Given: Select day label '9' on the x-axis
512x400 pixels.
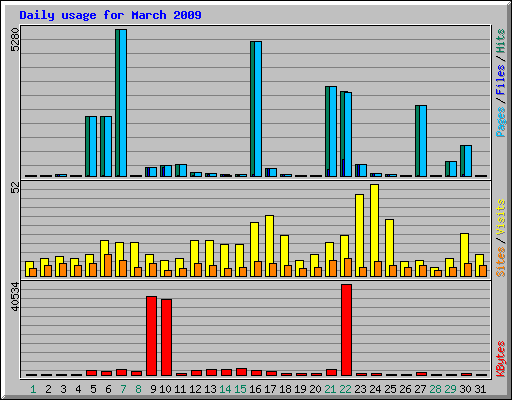Looking at the screenshot, I should (153, 389).
